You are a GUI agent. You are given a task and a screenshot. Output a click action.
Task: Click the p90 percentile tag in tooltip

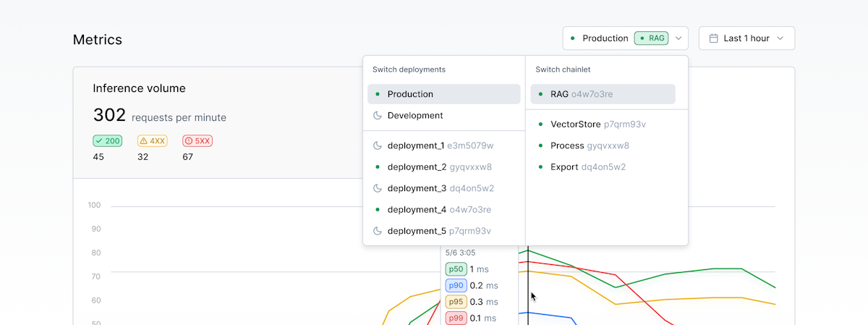[456, 285]
